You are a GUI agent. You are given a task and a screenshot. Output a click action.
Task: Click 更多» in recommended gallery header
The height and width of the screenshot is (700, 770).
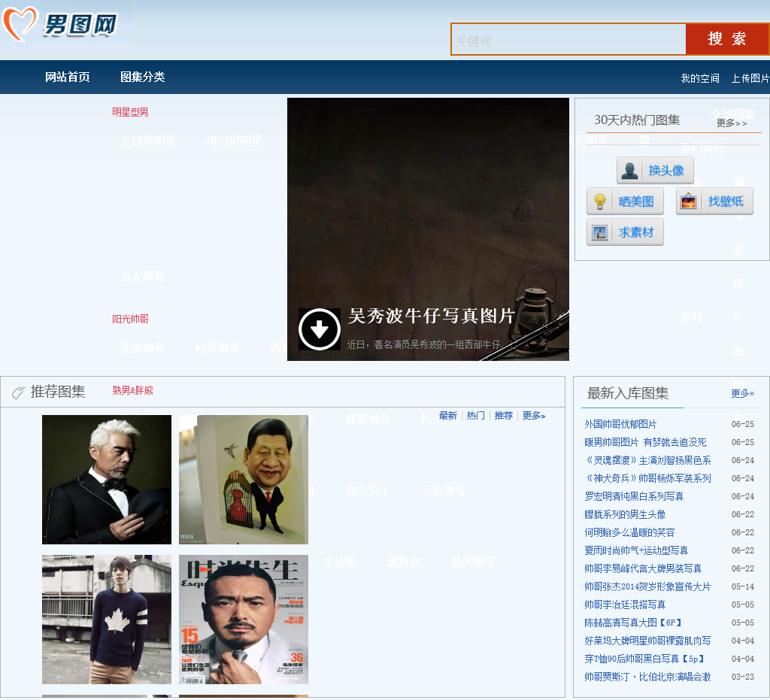pos(534,416)
